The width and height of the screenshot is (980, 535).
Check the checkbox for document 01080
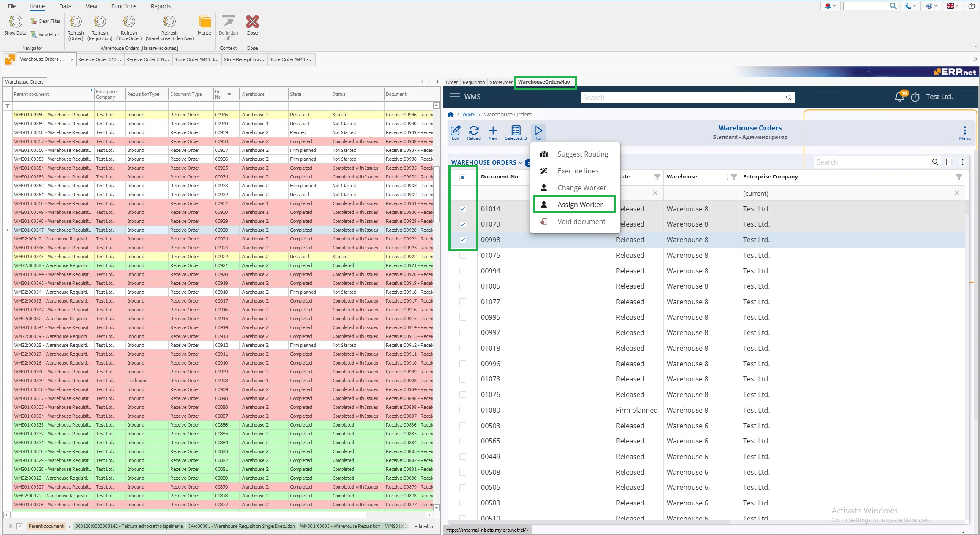[x=463, y=410]
